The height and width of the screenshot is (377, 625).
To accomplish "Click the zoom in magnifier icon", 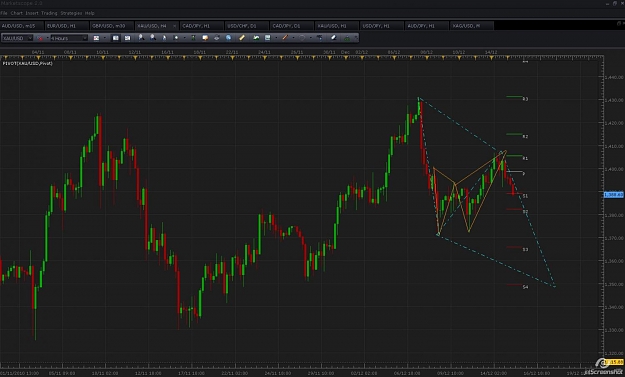I will tap(141, 37).
